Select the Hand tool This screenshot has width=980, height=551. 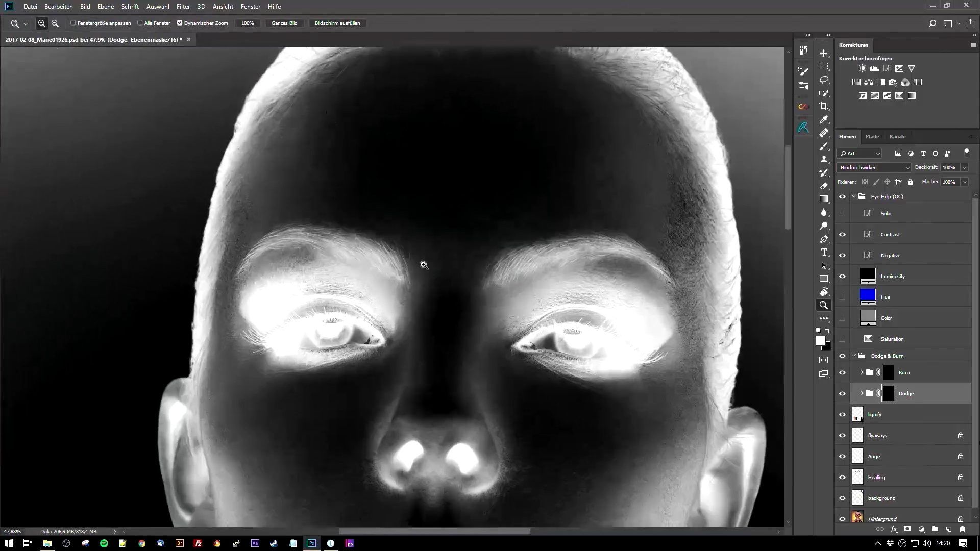pos(824,292)
